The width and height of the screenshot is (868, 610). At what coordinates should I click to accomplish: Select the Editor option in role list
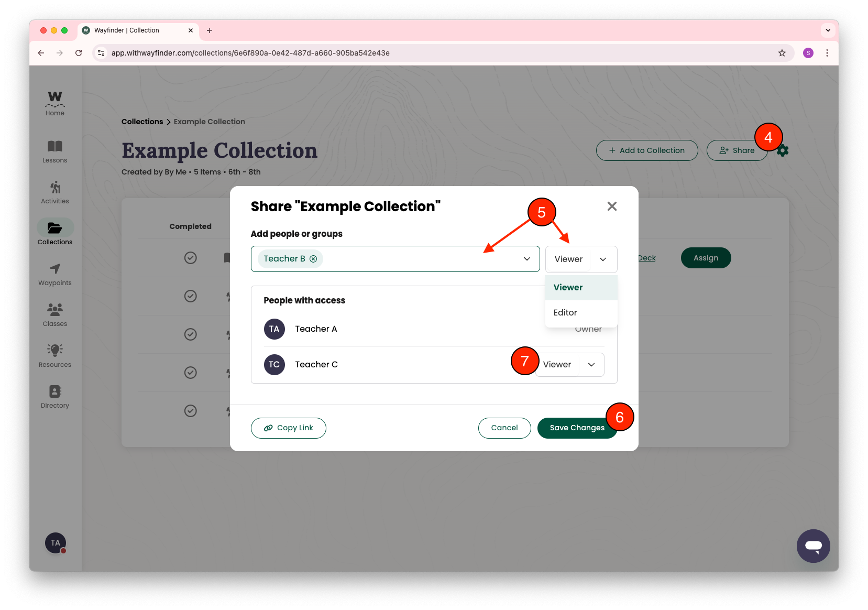(581, 313)
